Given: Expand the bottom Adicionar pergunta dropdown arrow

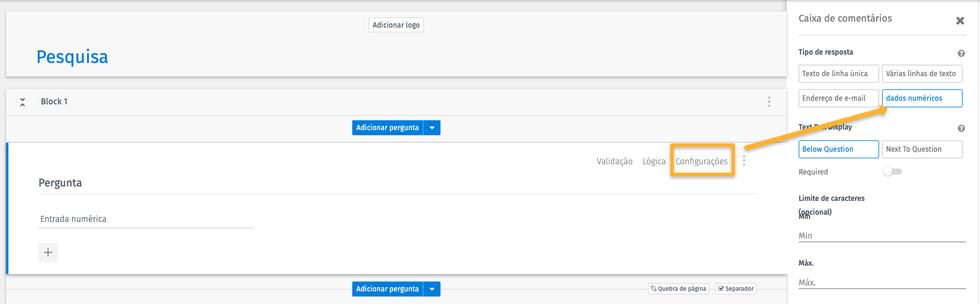Looking at the screenshot, I should coord(432,289).
